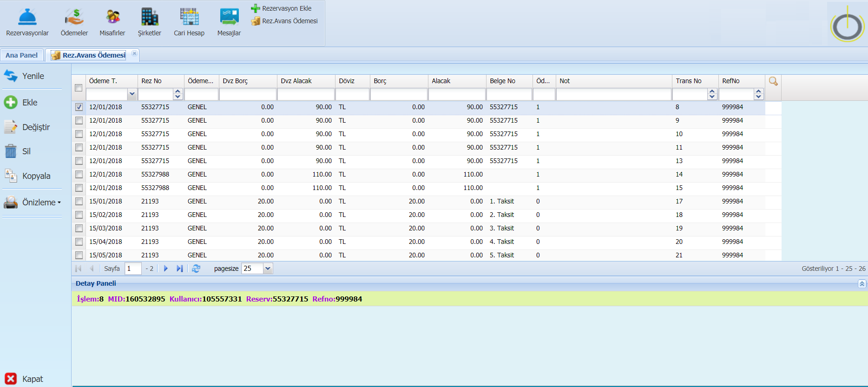This screenshot has height=387, width=868.
Task: Check the 1. Taksit row checkbox
Action: [x=79, y=201]
